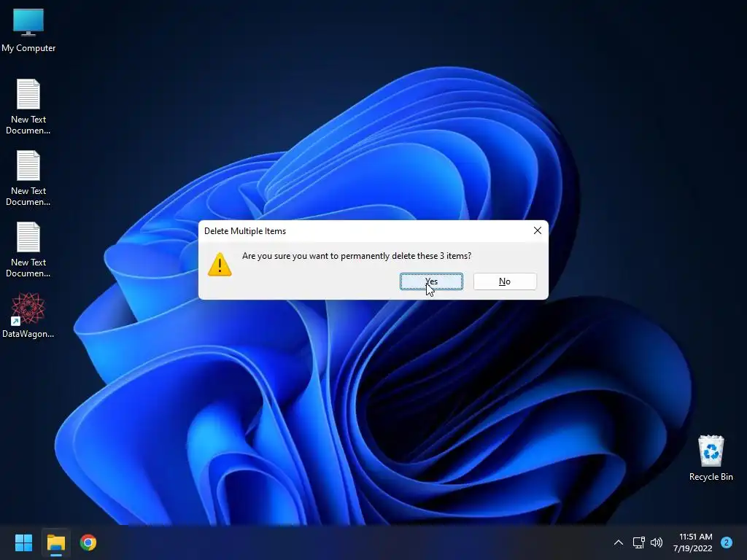This screenshot has height=560, width=747.
Task: Open File Explorer from the taskbar
Action: tap(55, 542)
